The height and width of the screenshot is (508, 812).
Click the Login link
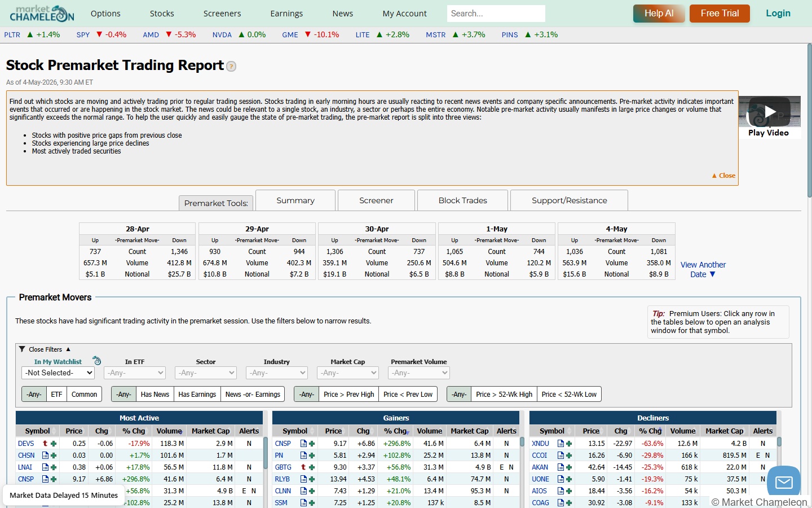[x=778, y=13]
